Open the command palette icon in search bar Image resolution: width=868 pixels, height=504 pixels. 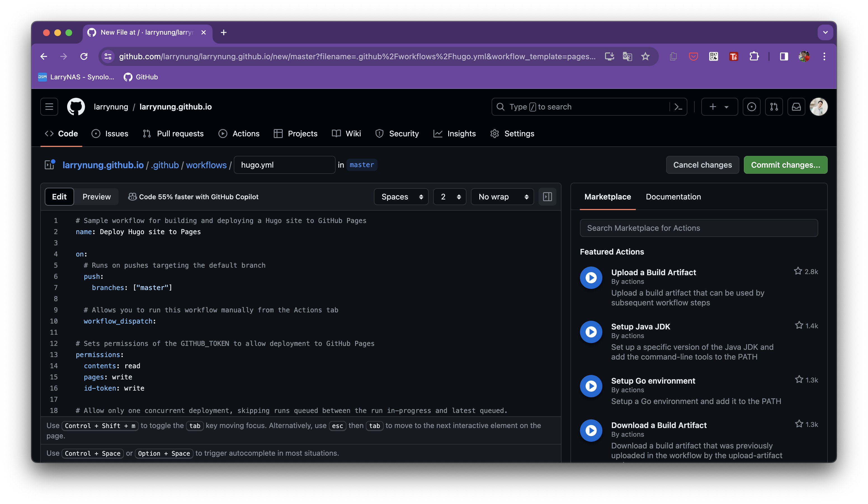(678, 107)
